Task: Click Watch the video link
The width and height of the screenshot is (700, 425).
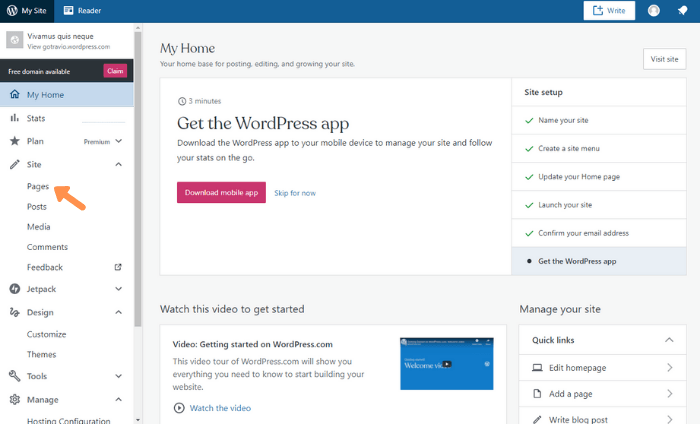Action: [220, 408]
